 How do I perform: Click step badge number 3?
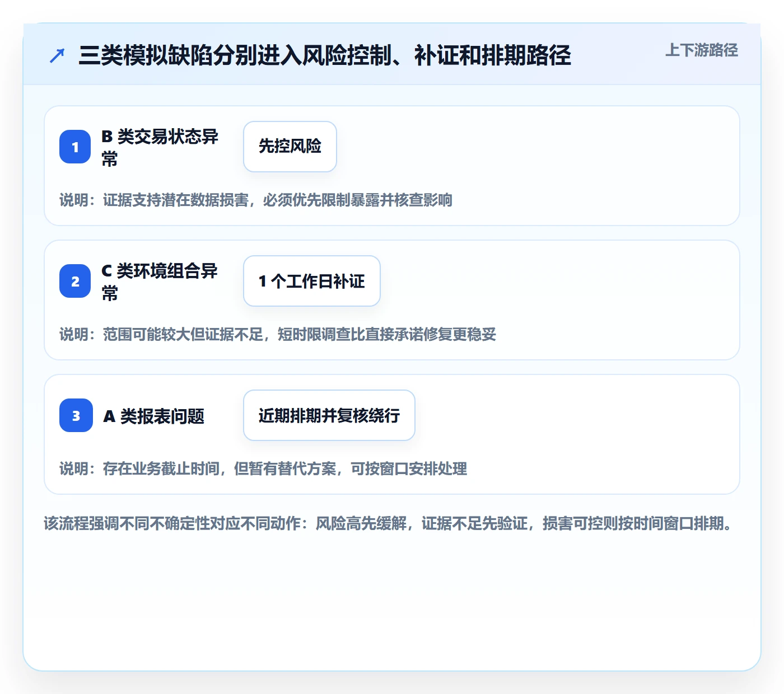(76, 415)
